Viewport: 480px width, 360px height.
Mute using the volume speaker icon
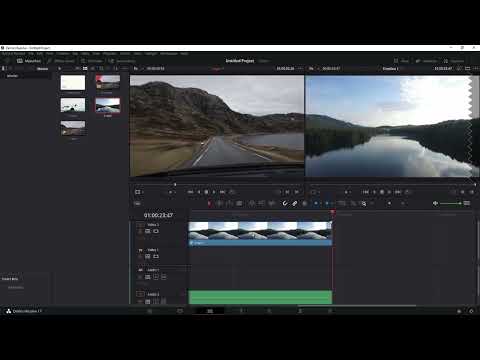tap(435, 203)
